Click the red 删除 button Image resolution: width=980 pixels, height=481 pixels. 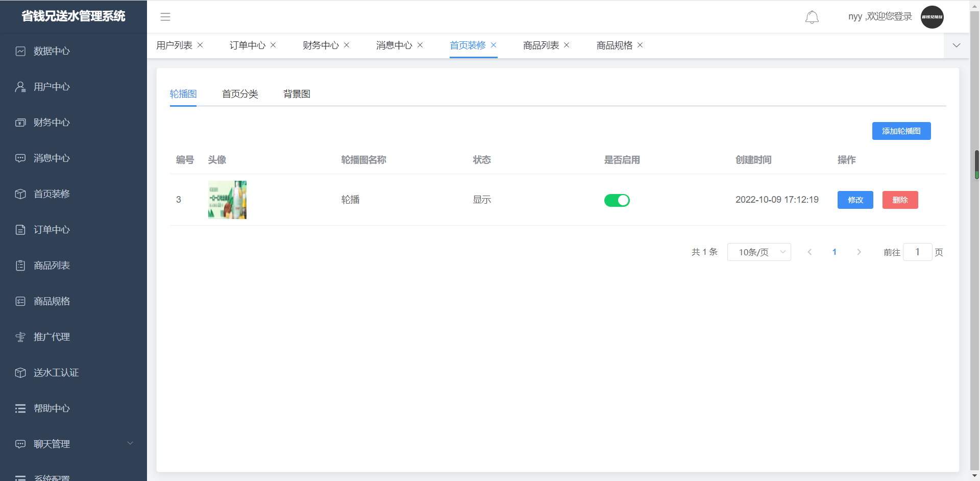(x=900, y=200)
